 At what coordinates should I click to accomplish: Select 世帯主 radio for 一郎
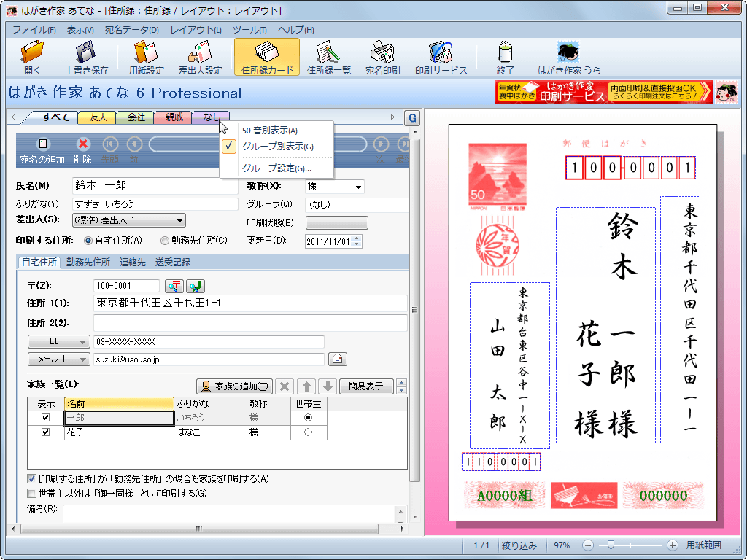click(309, 418)
